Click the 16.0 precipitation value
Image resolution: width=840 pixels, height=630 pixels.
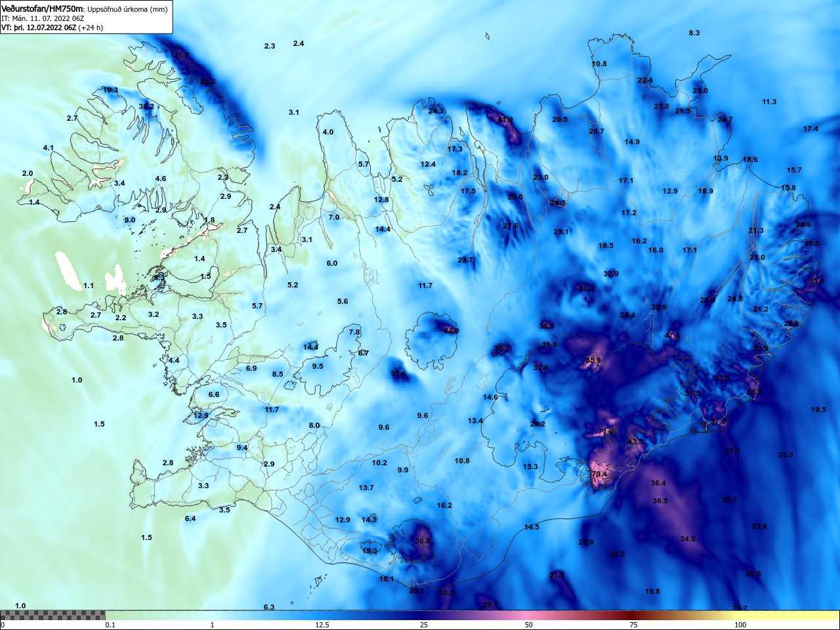[656, 250]
